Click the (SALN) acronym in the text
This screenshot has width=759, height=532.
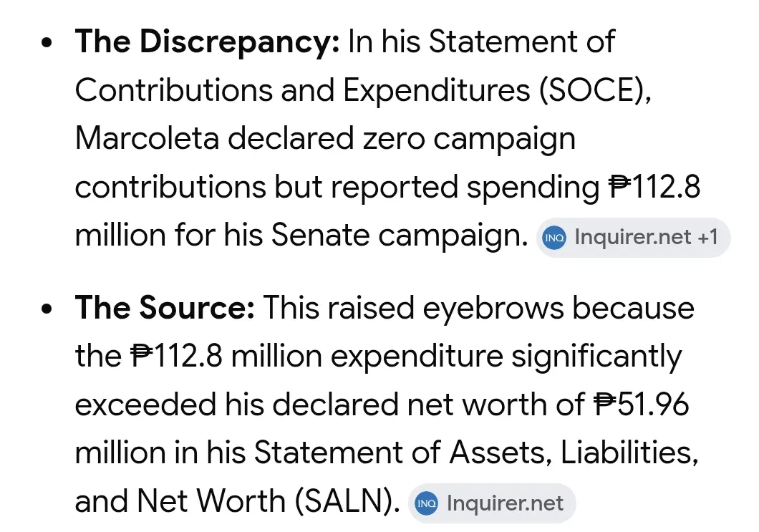coord(347,501)
